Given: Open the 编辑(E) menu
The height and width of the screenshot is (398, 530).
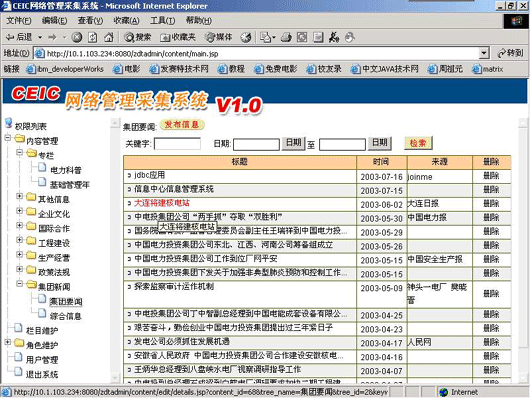Looking at the screenshot, I should (54, 21).
